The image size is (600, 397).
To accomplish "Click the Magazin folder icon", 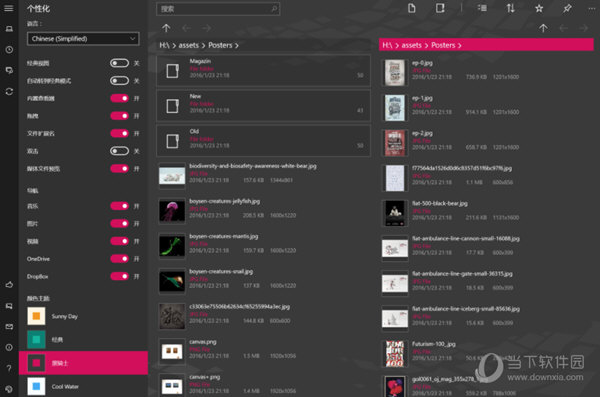I will pos(172,71).
